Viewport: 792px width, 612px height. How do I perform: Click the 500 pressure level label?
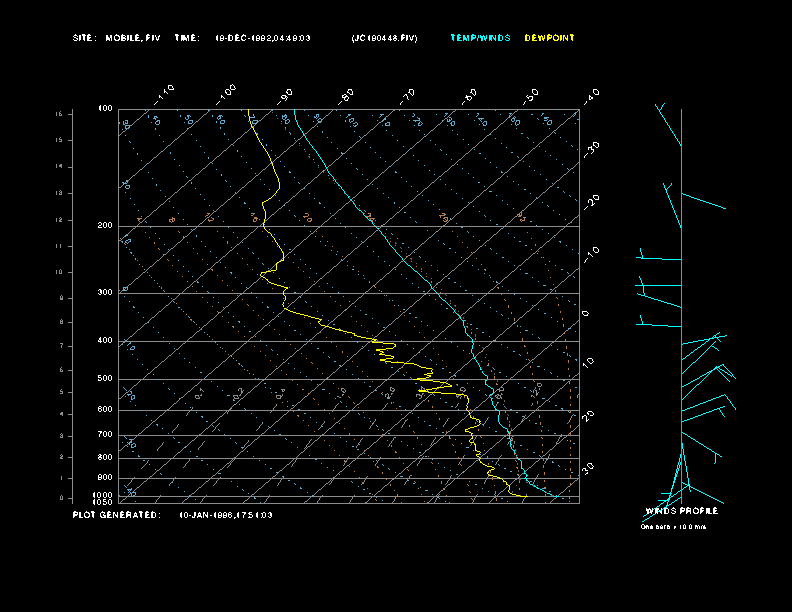(105, 379)
